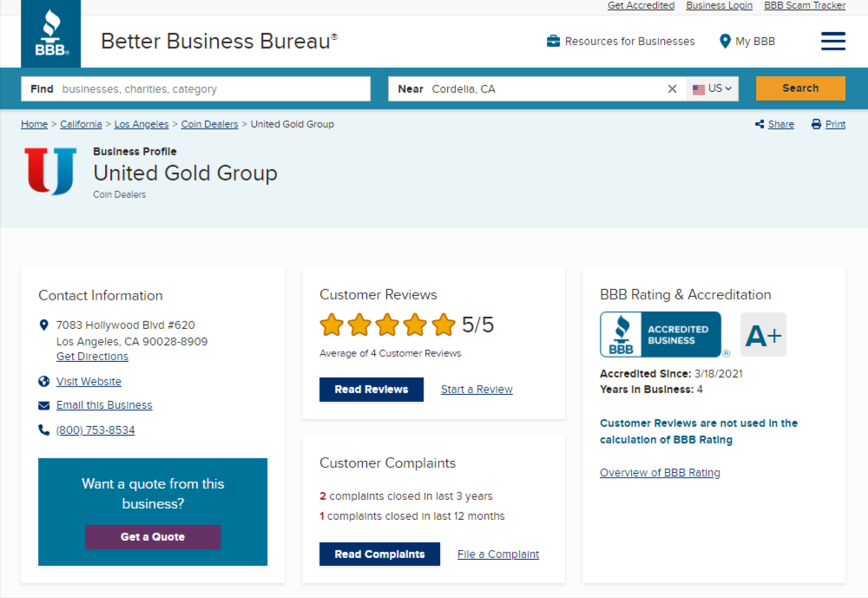Click the My BBB location pin icon
Image resolution: width=868 pixels, height=598 pixels.
tap(725, 41)
